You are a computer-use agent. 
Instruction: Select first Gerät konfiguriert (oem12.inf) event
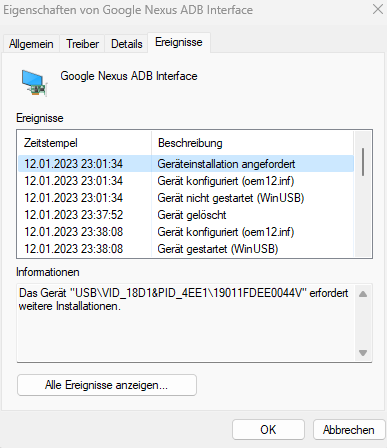pos(186,181)
